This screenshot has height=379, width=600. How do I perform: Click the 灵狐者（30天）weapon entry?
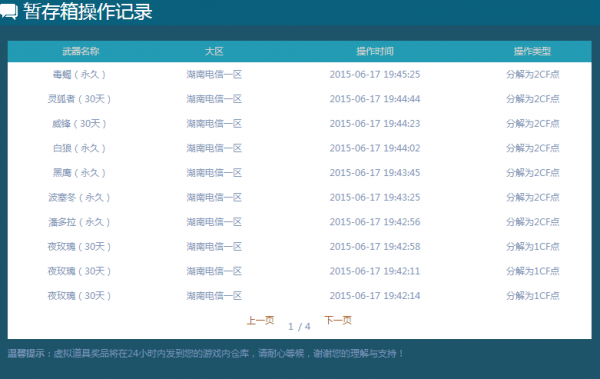[x=79, y=99]
